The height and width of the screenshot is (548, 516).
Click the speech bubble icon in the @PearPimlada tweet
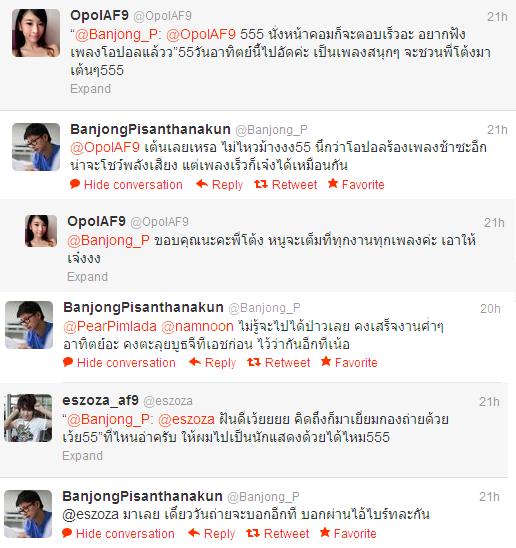(68, 362)
